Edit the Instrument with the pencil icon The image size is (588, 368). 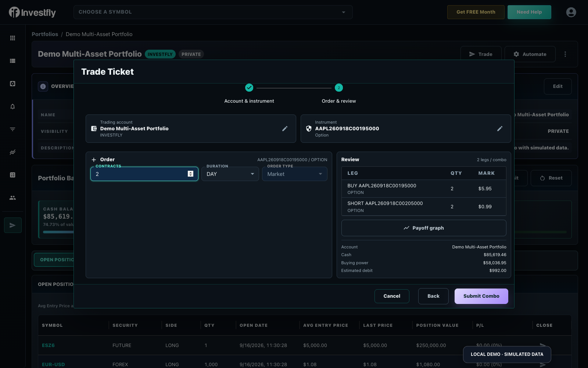(500, 128)
